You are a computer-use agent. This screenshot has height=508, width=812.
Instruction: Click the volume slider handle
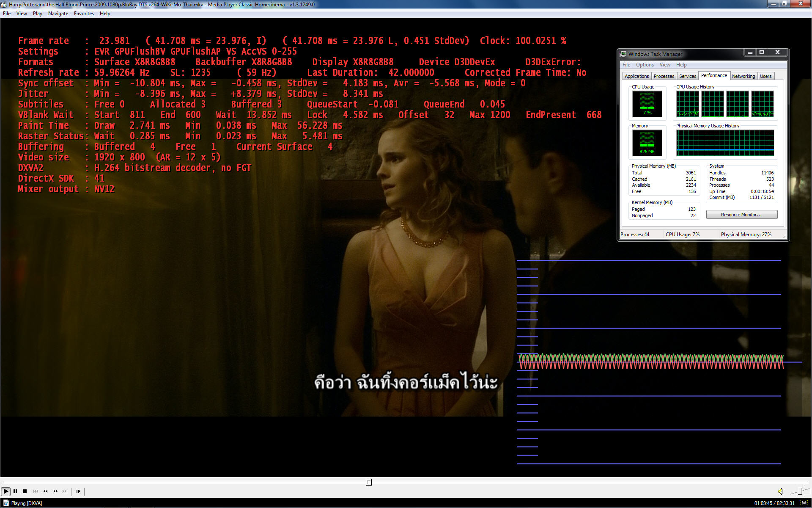(x=800, y=491)
